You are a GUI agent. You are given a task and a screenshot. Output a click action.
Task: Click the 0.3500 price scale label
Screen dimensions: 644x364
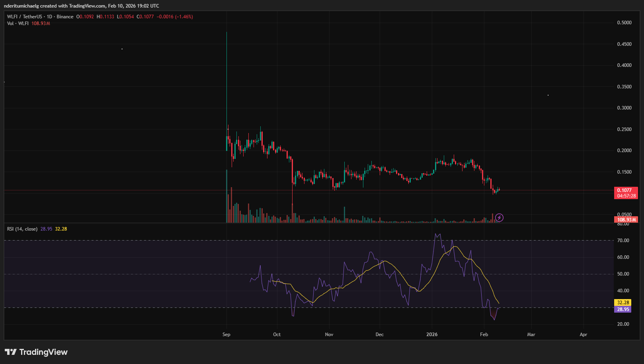tap(624, 87)
